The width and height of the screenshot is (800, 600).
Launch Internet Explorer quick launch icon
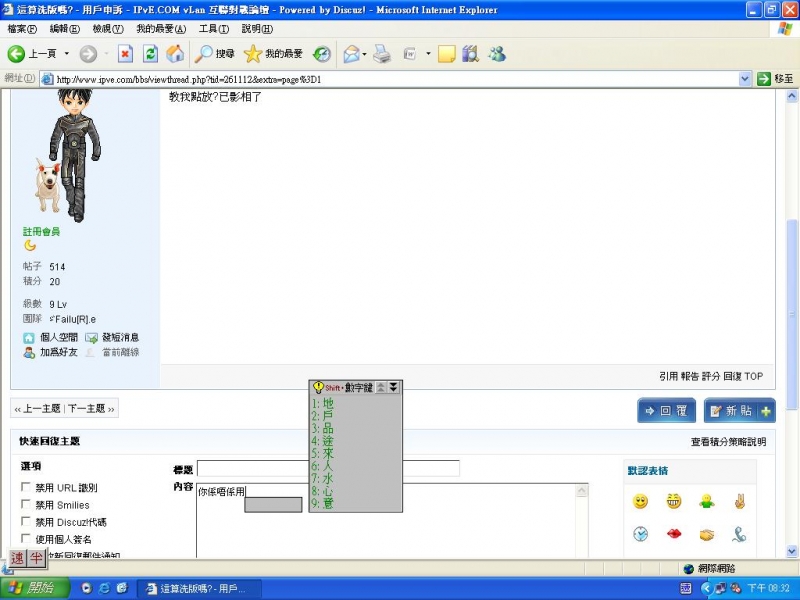pyautogui.click(x=105, y=588)
